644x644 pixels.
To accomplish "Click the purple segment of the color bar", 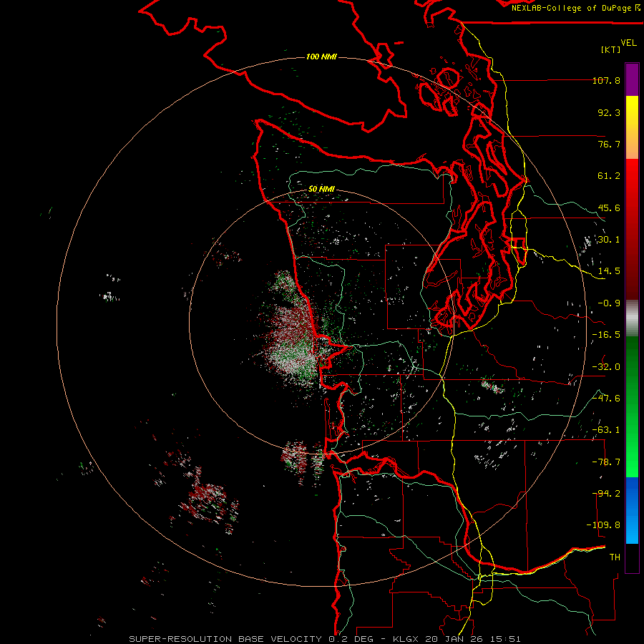I will point(632,80).
